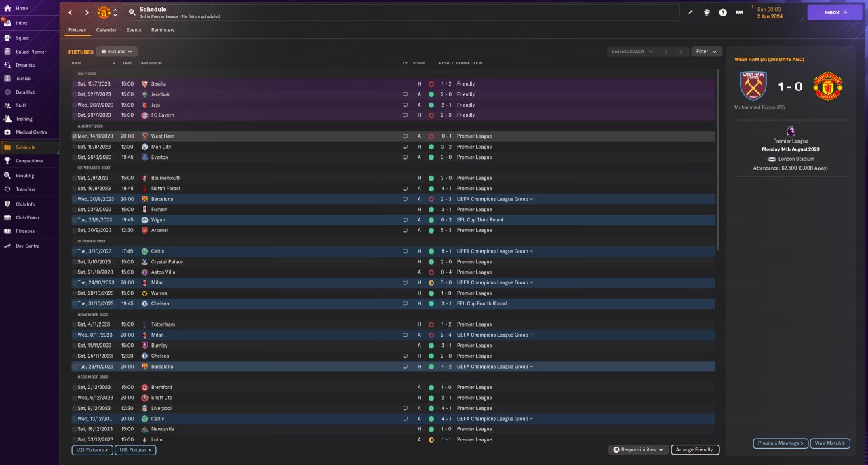Click the Date column sort arrow
This screenshot has height=465, width=868.
[x=113, y=63]
